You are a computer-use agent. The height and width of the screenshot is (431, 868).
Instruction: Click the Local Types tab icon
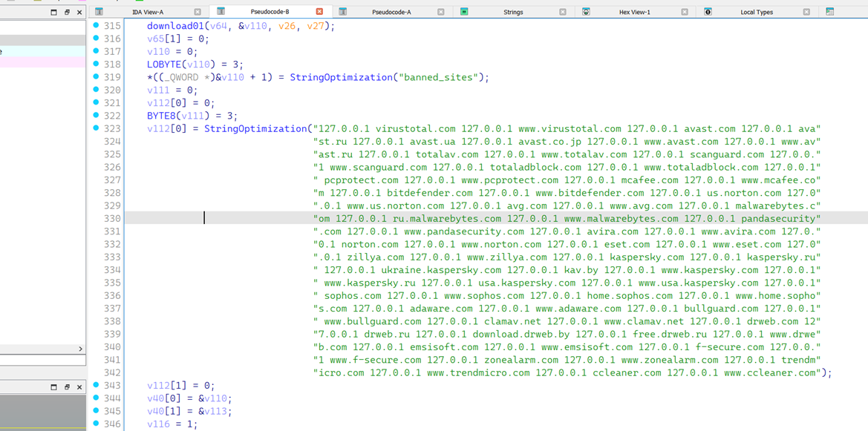tap(708, 12)
